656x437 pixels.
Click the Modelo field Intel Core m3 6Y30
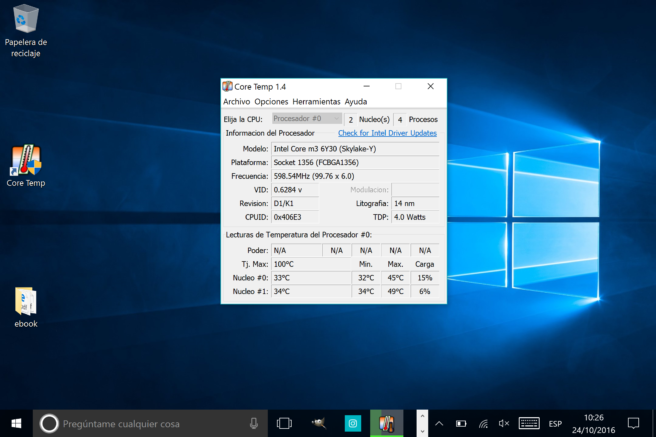point(355,149)
